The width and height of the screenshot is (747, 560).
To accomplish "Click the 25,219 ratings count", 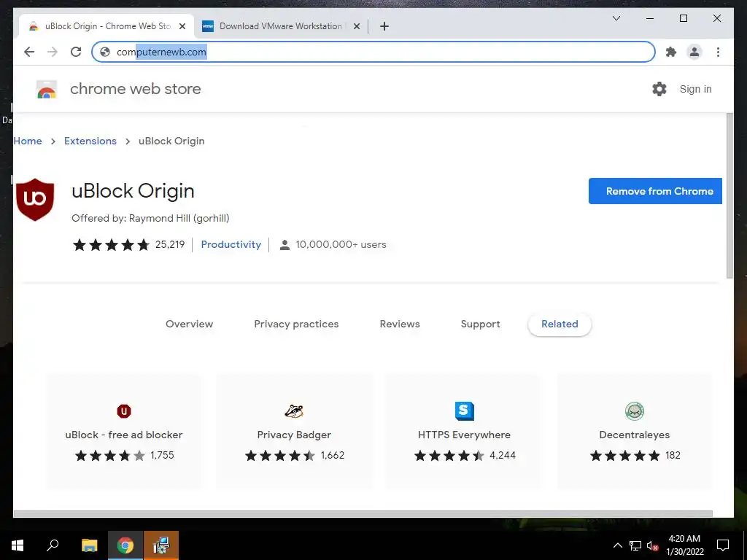I will coord(170,244).
